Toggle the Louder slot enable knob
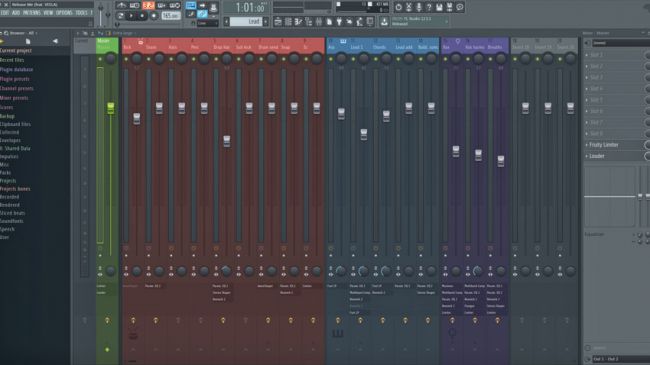This screenshot has width=650, height=365. pos(648,156)
